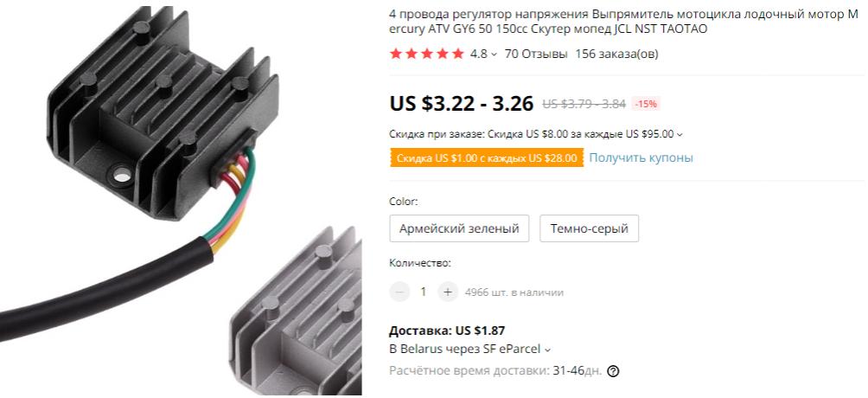Screen dimensions: 868x398
Task: Click the minus quantity stepper button
Action: (399, 292)
